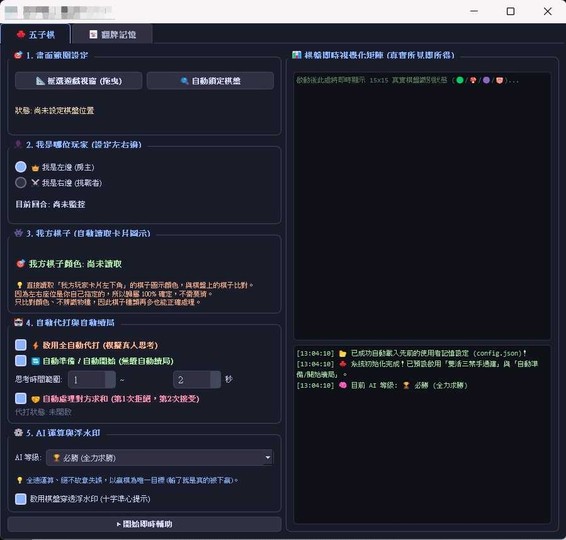Click the card icon on 翻牌記憶 tab
The height and width of the screenshot is (540, 566).
point(93,34)
